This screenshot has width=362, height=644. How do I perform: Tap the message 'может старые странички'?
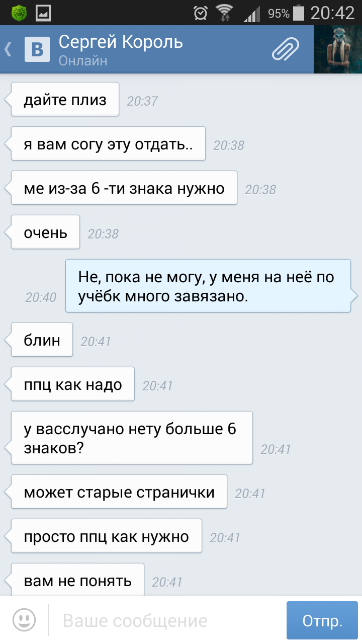pos(119,492)
